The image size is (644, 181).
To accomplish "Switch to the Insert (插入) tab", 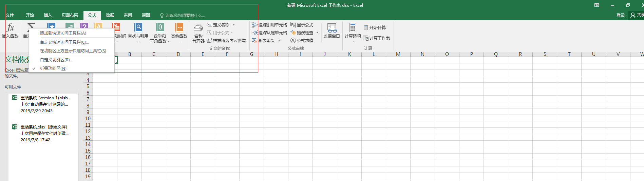I will [48, 15].
